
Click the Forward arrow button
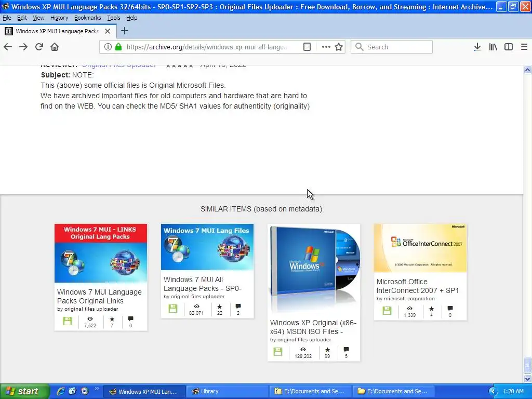[x=23, y=47]
